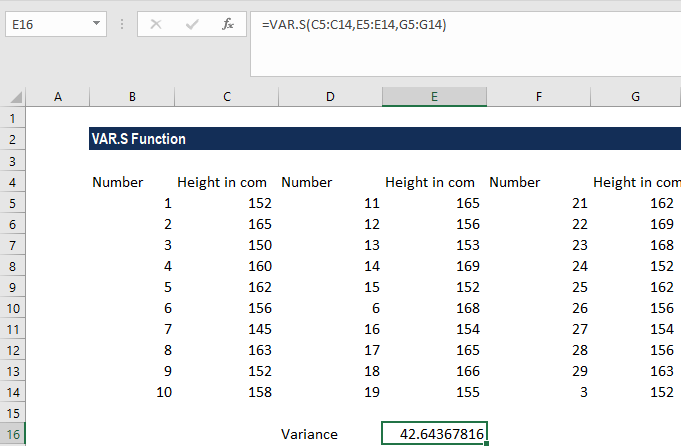Click cell D14 with number 19
This screenshot has height=446, width=681.
click(330, 392)
